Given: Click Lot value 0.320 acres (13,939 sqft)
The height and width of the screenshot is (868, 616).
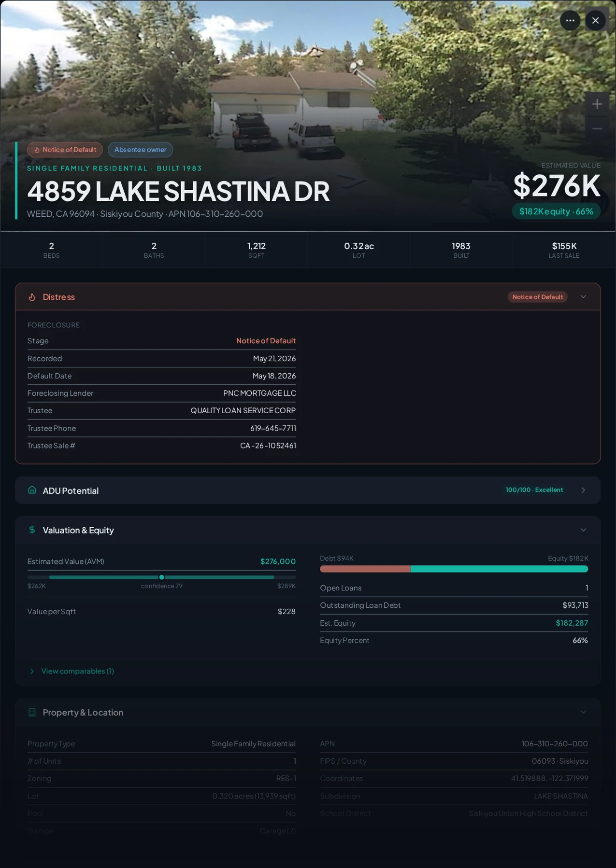Looking at the screenshot, I should coord(254,796).
